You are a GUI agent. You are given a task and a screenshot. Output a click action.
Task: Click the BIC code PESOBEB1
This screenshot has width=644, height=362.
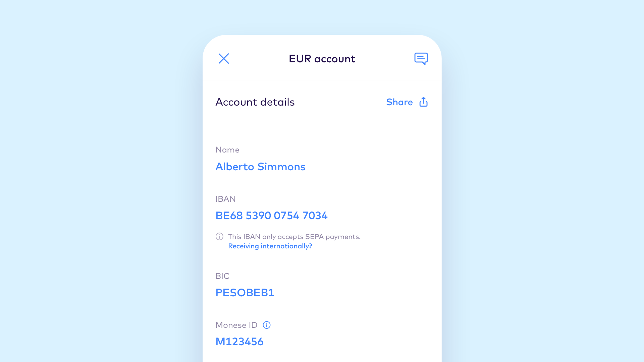[x=245, y=292]
